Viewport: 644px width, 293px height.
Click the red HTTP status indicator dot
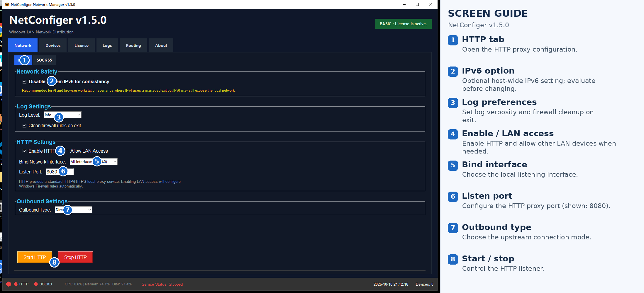pyautogui.click(x=16, y=284)
